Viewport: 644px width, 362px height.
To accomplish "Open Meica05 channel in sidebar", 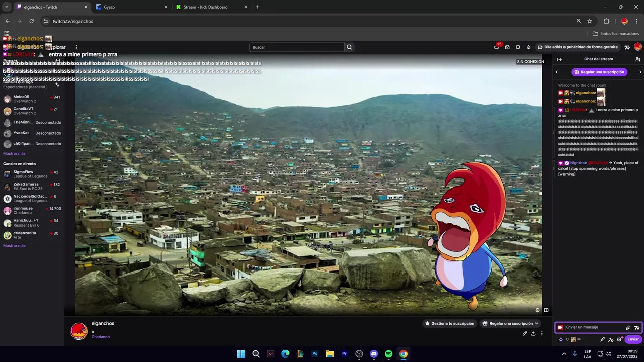I will tap(32, 99).
